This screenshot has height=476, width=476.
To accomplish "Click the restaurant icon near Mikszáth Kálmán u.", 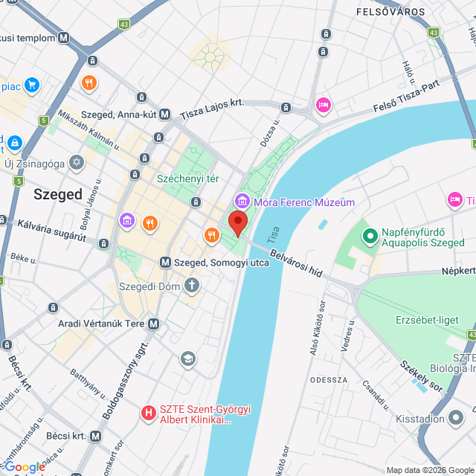I will coord(89,83).
